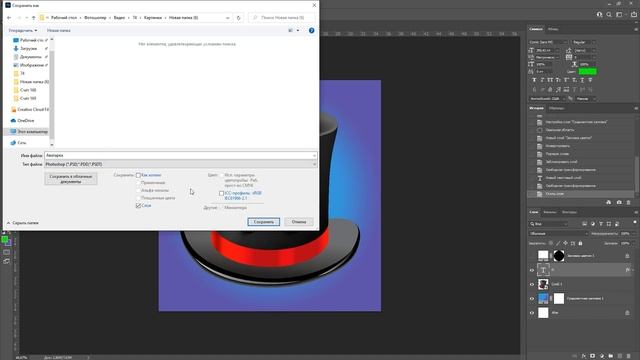The image size is (640, 360).
Task: Open the font style Regular dropdown
Action: 584,42
